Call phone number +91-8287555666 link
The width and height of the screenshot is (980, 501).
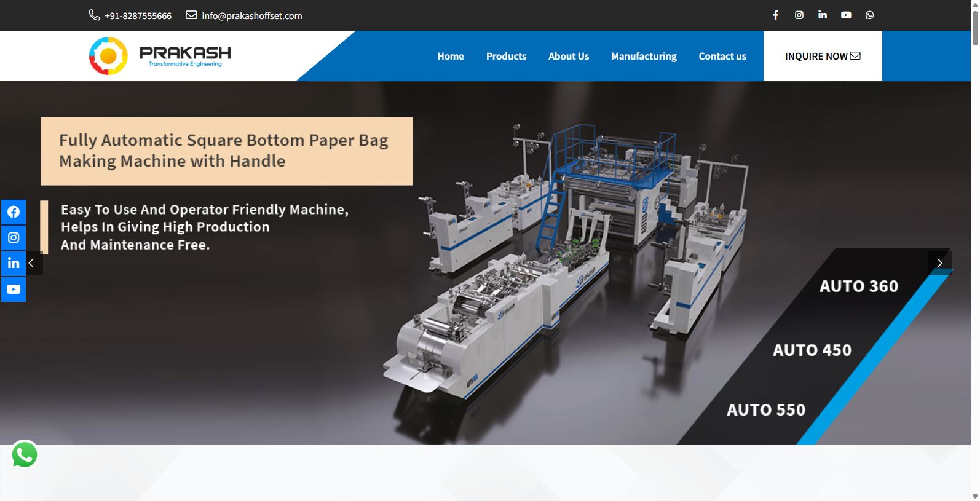click(138, 15)
